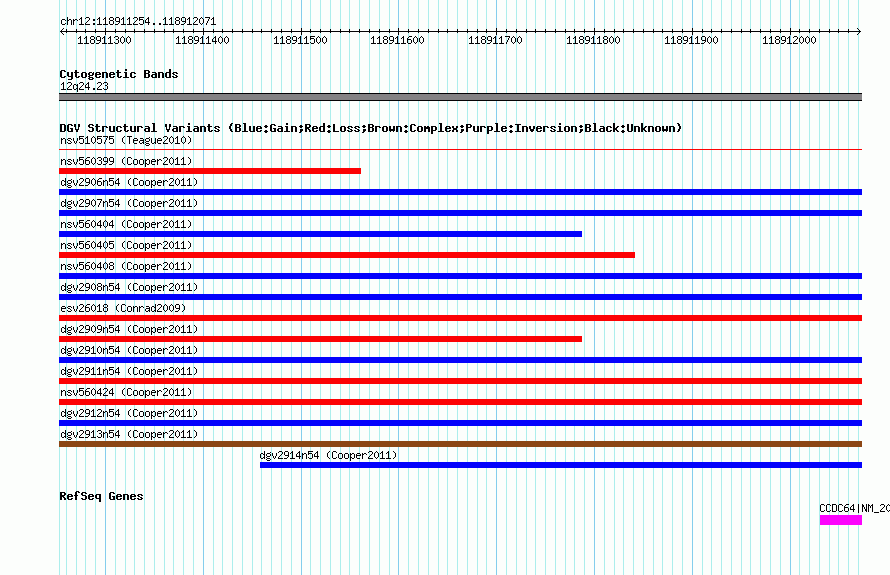Click the chr12:118911254..118912071 coordinate label
Screen dimensions: 890x575
point(138,22)
